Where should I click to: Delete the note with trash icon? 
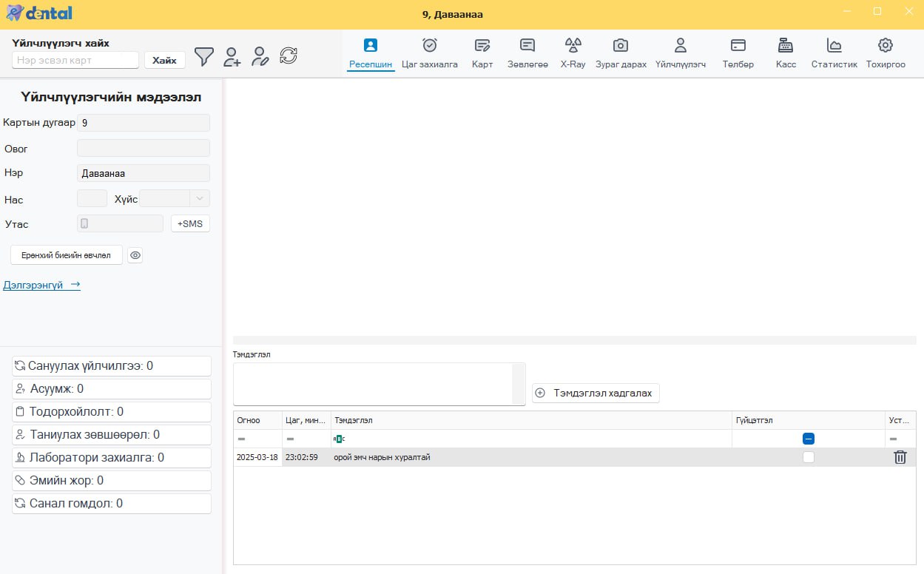(x=900, y=457)
